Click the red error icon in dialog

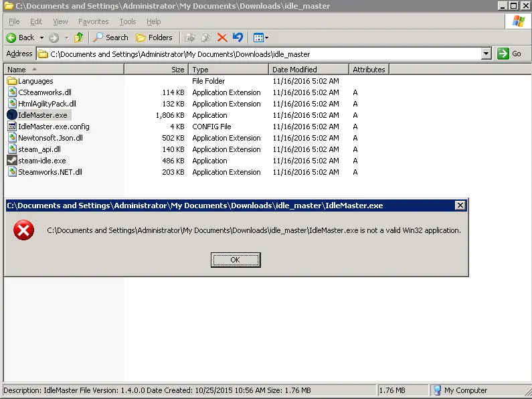23,230
